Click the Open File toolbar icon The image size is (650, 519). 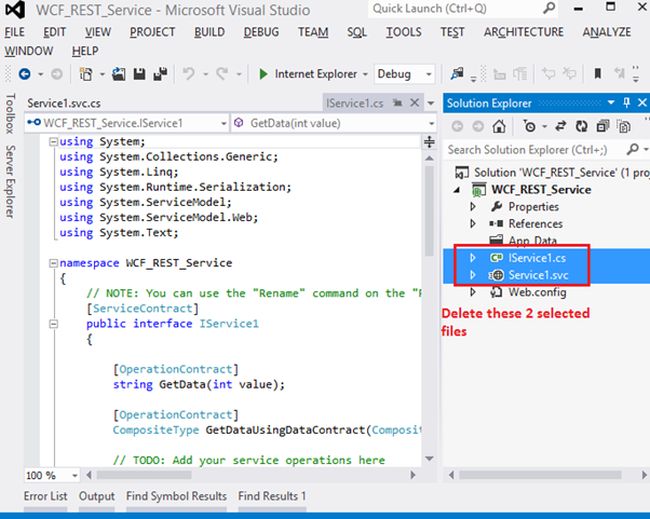click(x=119, y=74)
